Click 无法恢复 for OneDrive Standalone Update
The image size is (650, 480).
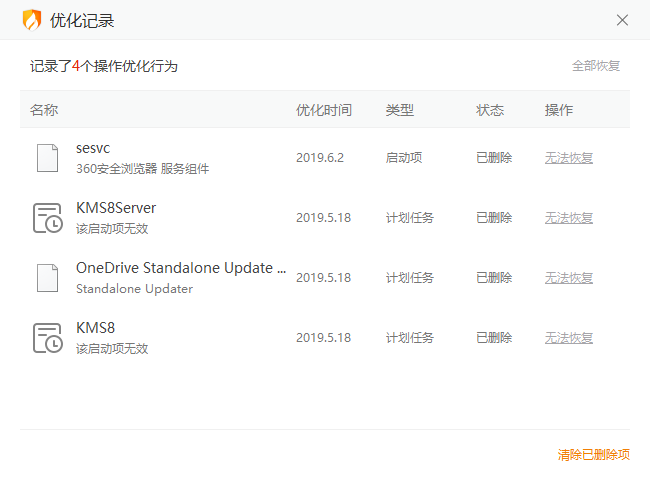(x=568, y=278)
